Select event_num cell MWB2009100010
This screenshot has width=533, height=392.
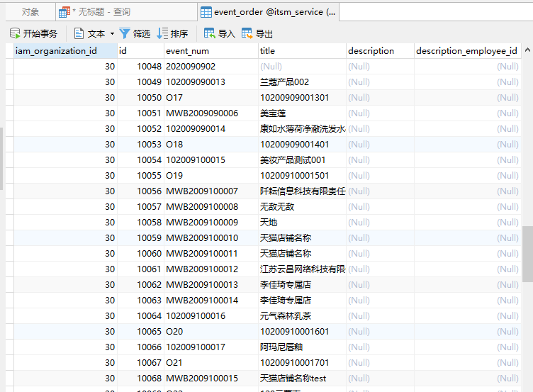coord(211,238)
